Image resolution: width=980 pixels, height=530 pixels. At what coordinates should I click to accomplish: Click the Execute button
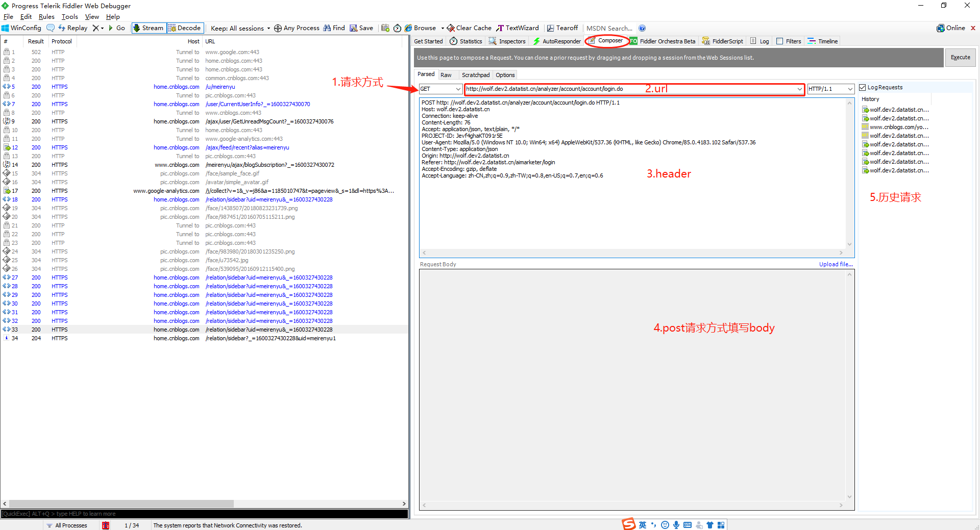961,58
